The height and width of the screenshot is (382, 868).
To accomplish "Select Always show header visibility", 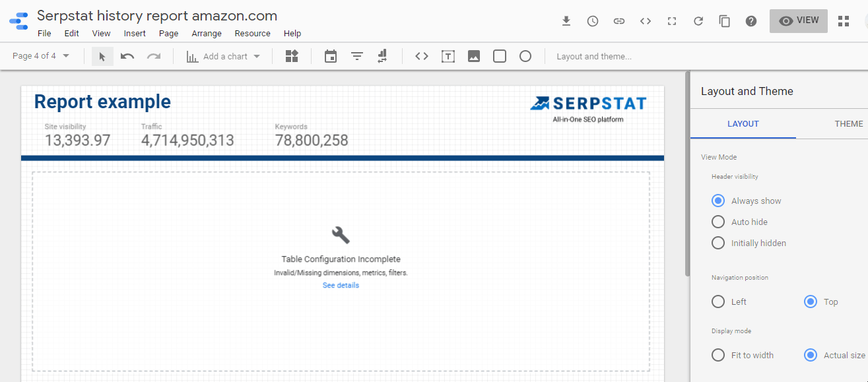I will pyautogui.click(x=718, y=201).
